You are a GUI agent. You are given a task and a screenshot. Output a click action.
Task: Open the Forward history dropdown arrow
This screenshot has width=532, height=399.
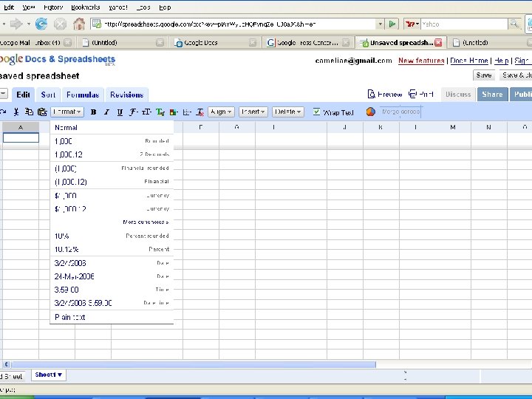click(x=29, y=24)
